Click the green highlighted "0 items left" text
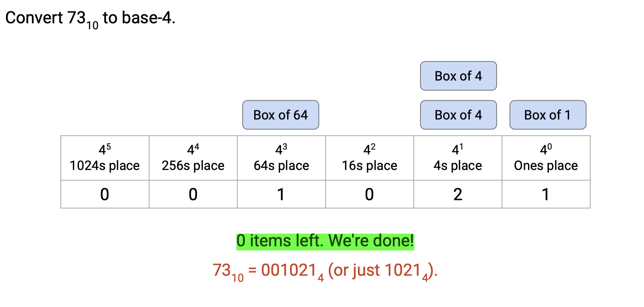The height and width of the screenshot is (307, 644). tap(325, 241)
